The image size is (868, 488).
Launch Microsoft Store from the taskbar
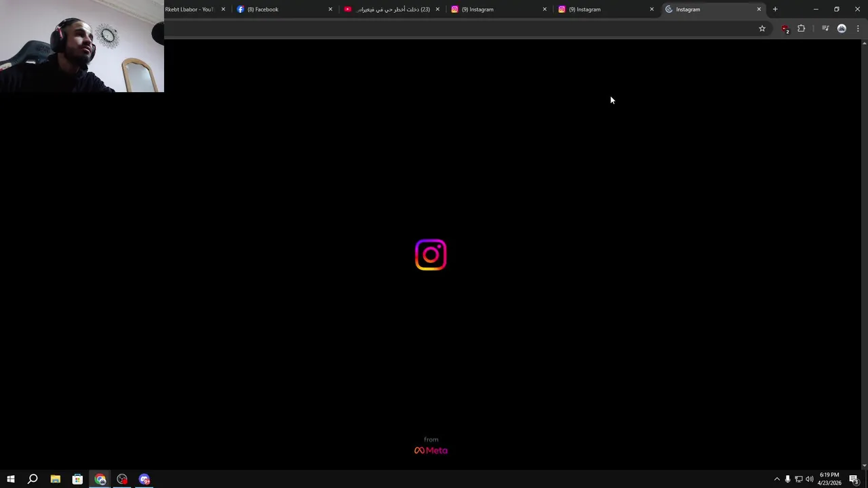click(77, 479)
